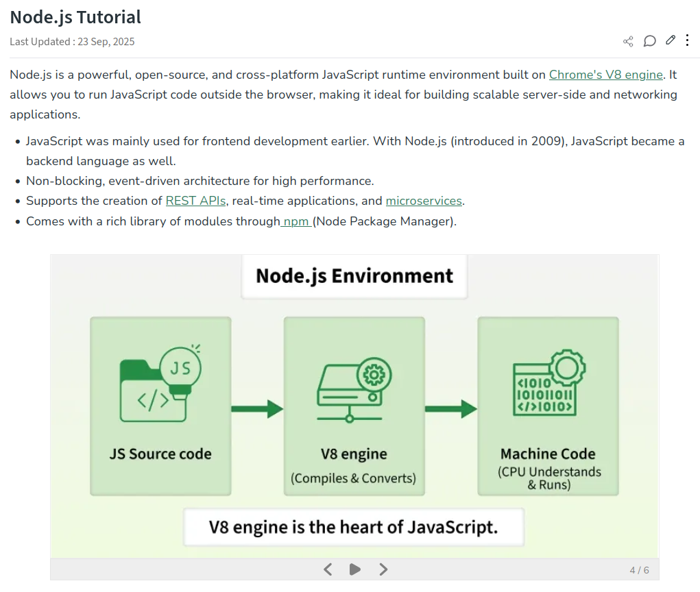This screenshot has width=700, height=592.
Task: Follow the REST APIs link
Action: point(195,201)
